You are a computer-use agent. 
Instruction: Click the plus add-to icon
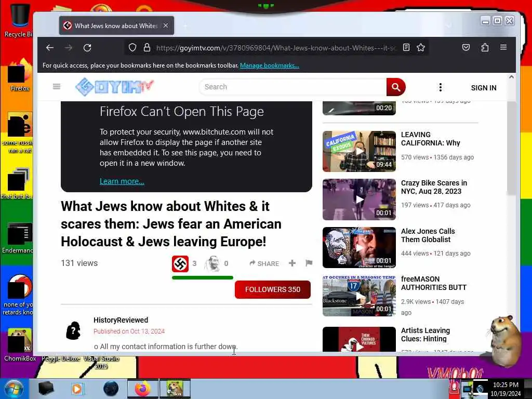point(292,263)
